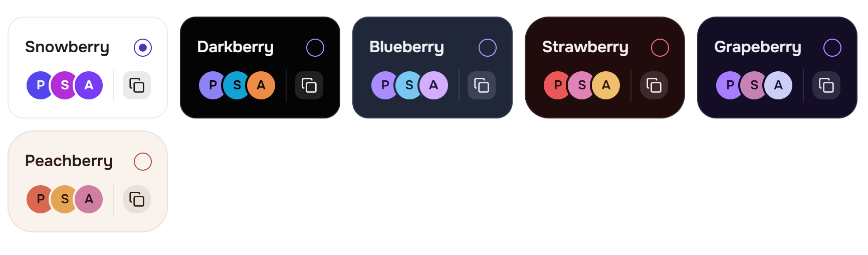
Task: Copy the Snowberry theme
Action: pyautogui.click(x=137, y=85)
